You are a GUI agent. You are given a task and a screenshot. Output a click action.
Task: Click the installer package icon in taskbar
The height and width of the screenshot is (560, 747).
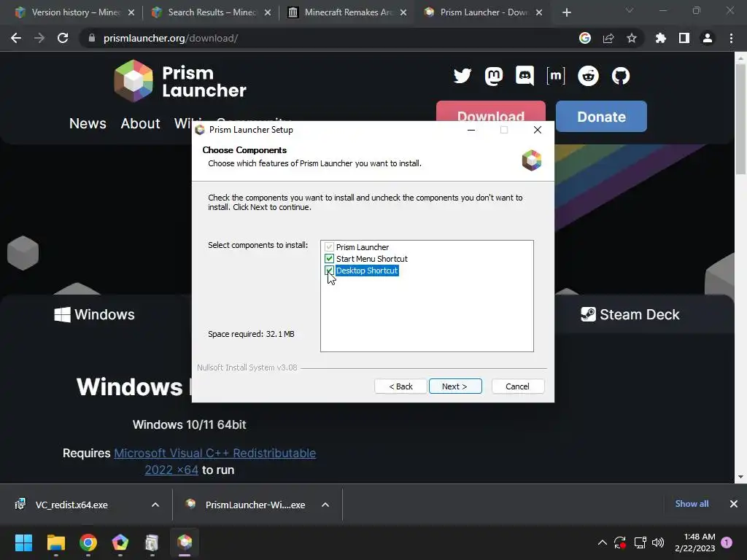coord(152,542)
